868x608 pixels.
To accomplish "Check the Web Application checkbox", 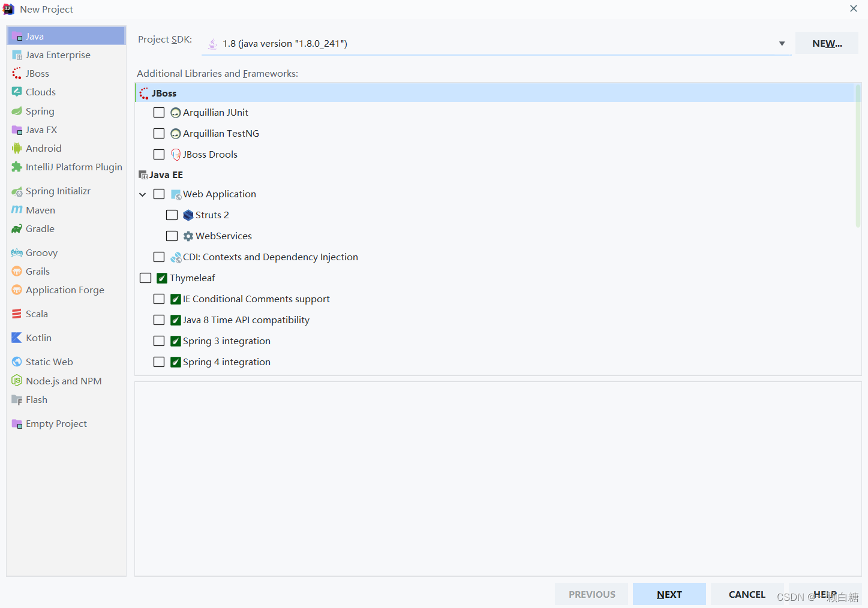I will coord(159,194).
